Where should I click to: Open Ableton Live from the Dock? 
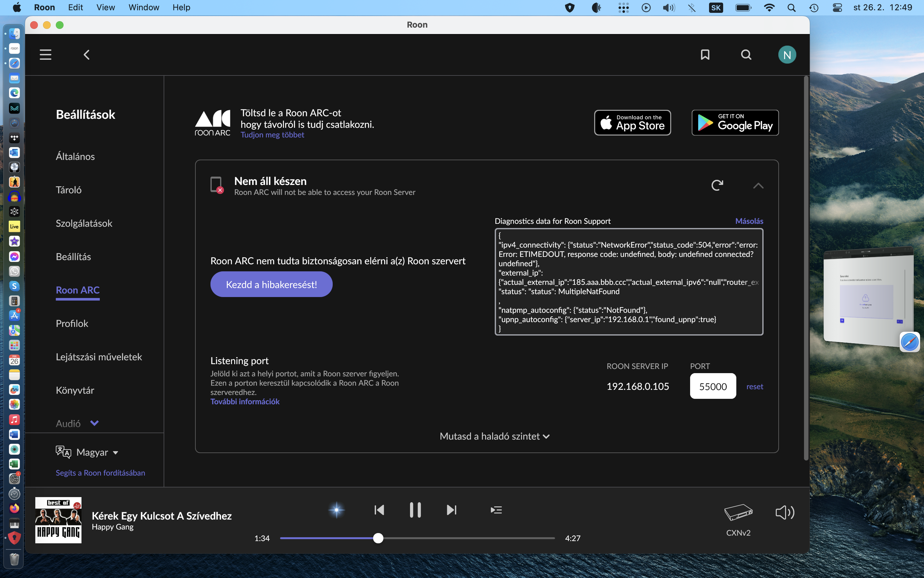(14, 226)
